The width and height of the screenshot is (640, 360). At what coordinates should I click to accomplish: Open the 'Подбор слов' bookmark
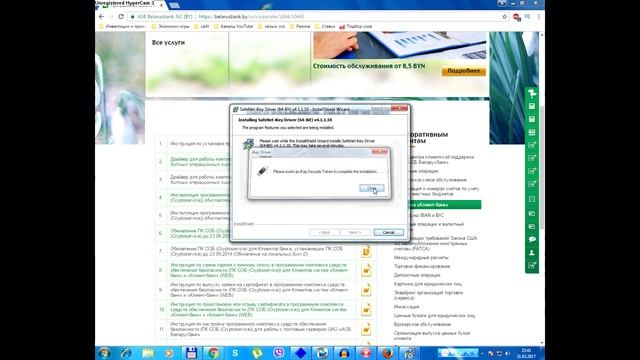pyautogui.click(x=356, y=27)
